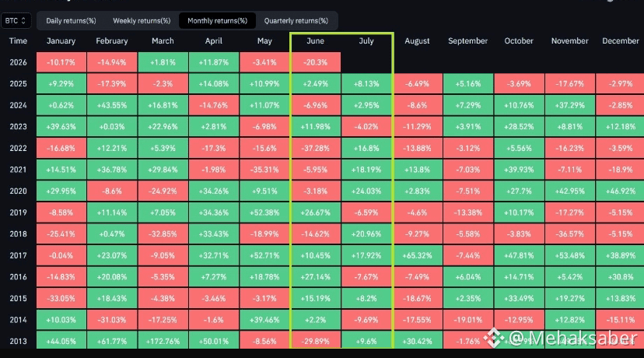Click the August column header
Image resolution: width=644 pixels, height=358 pixels.
click(x=417, y=41)
